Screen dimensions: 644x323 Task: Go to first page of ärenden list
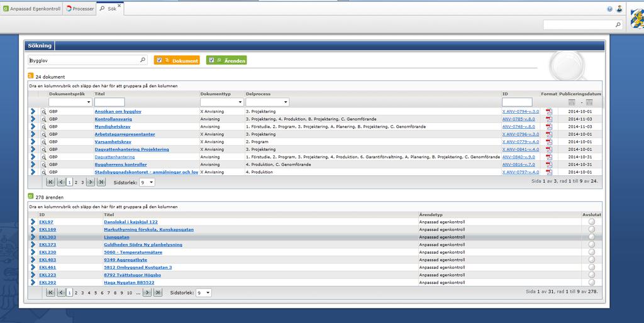pyautogui.click(x=50, y=293)
